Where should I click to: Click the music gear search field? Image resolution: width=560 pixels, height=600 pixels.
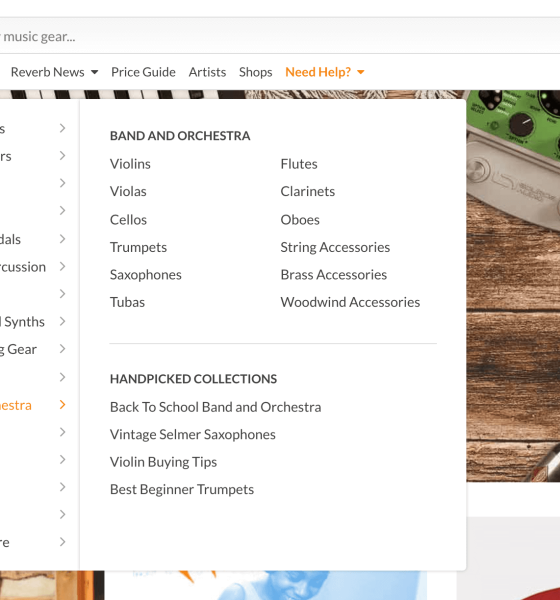280,36
